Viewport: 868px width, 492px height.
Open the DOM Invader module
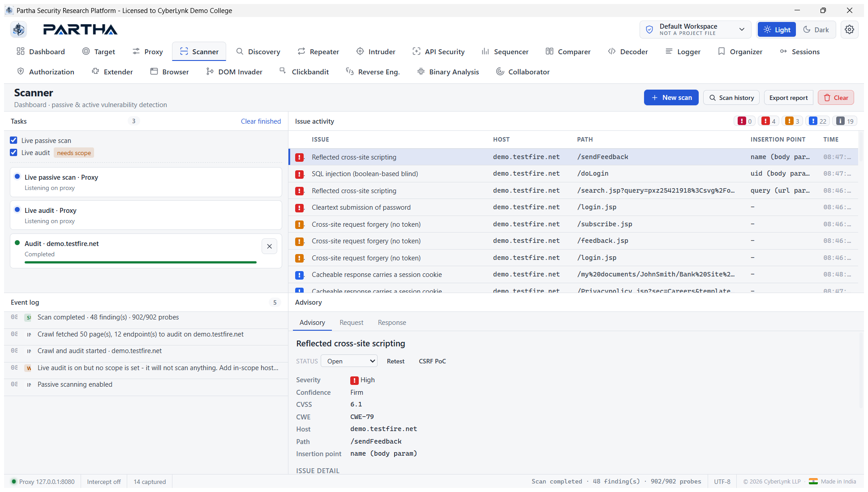tap(234, 72)
